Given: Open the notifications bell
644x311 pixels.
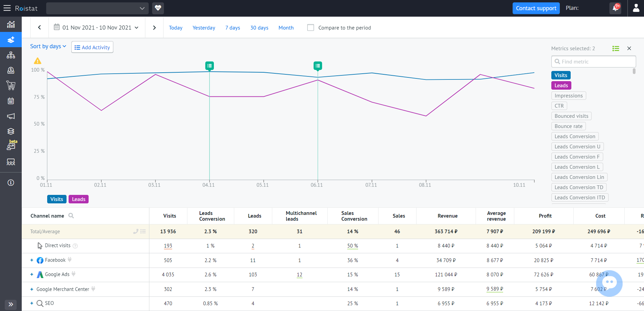Looking at the screenshot, I should (x=615, y=8).
